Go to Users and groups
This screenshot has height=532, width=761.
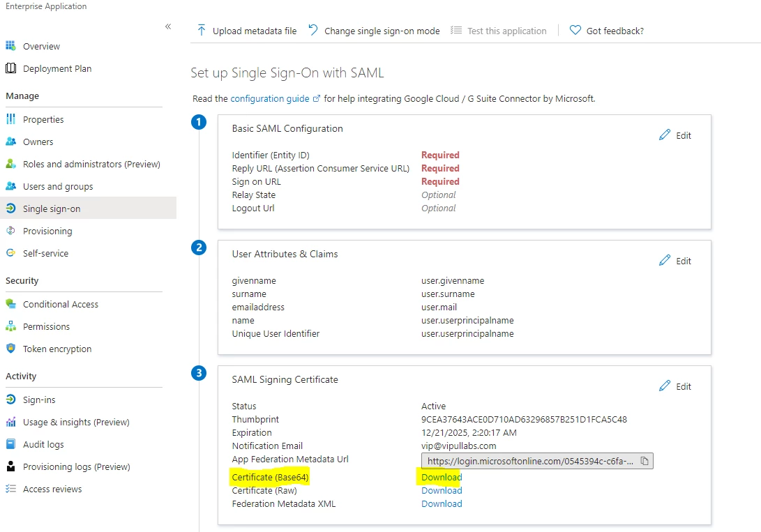coord(58,186)
